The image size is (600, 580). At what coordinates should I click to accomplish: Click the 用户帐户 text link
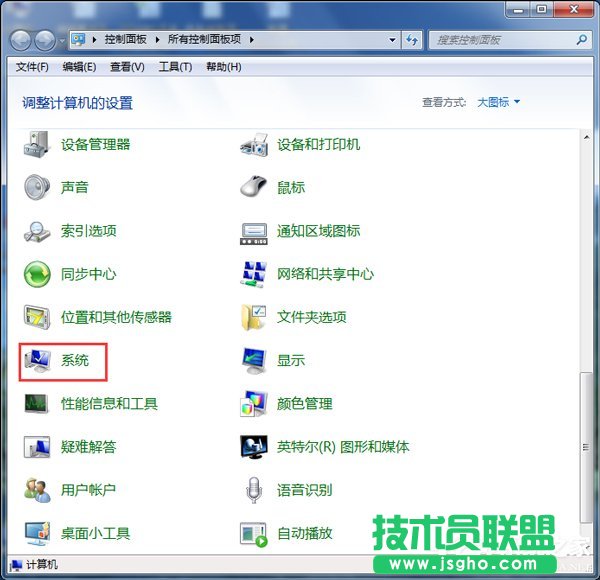click(88, 490)
